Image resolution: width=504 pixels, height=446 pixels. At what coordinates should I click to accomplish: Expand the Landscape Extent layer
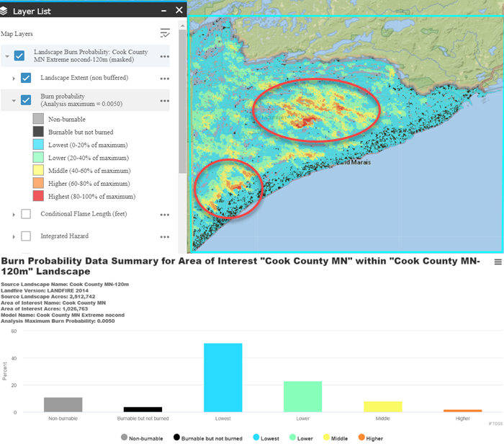14,78
